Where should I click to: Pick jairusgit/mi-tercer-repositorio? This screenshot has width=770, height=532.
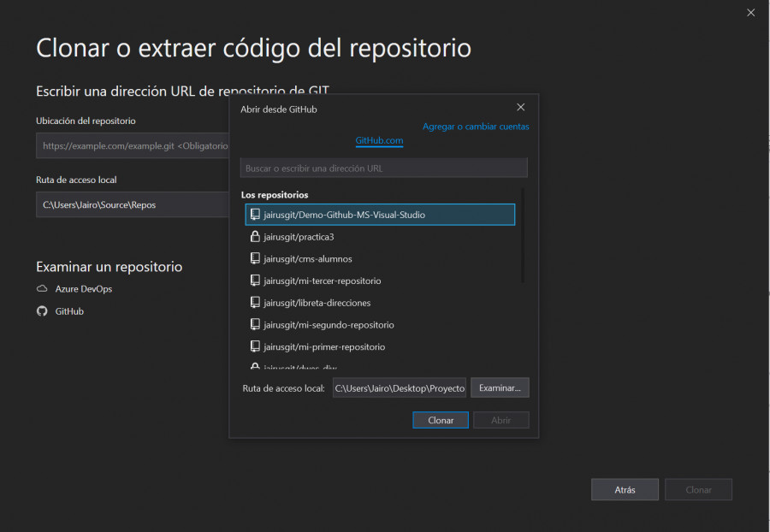click(x=380, y=281)
